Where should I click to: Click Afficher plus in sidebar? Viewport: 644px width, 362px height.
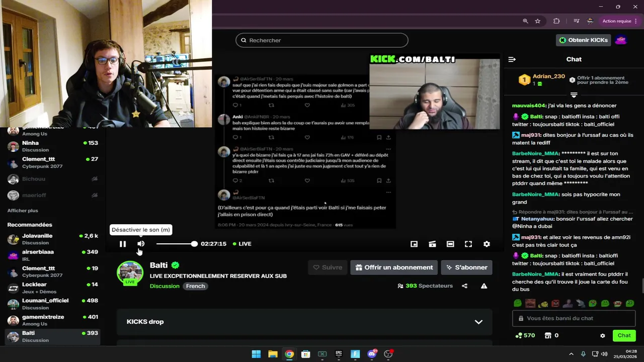point(23,211)
